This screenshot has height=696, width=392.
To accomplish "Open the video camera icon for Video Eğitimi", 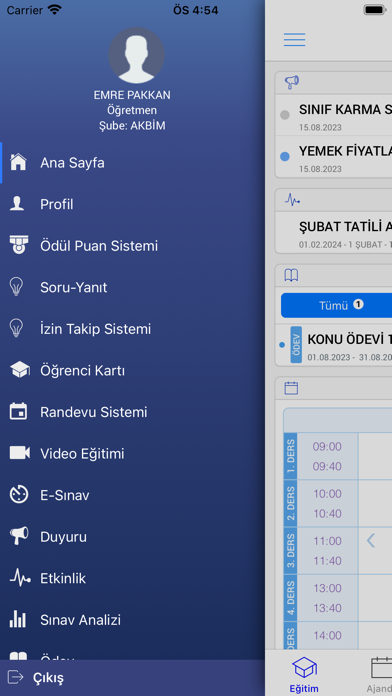I will 20,453.
